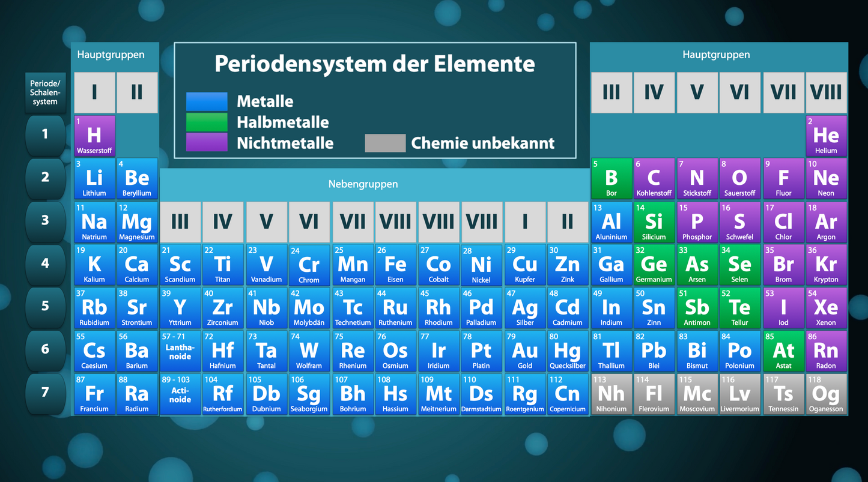Click the Bor (B) halbmetall tile
This screenshot has height=482, width=868.
click(x=612, y=178)
